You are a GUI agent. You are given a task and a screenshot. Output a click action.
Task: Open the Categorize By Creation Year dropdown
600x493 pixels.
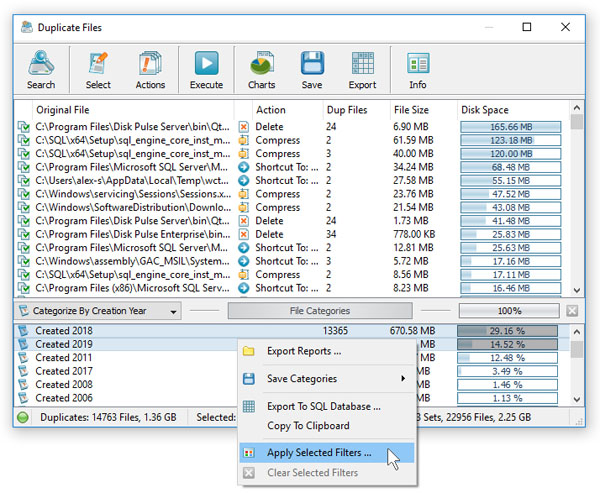[98, 311]
